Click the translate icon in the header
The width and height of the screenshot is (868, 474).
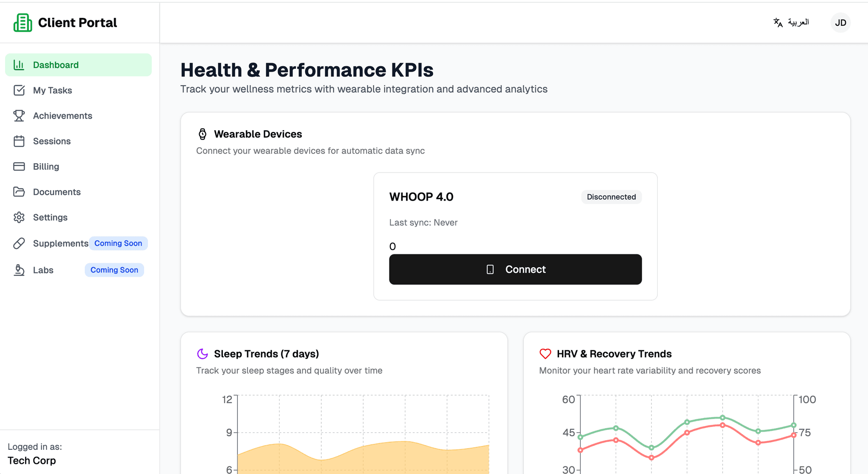778,22
